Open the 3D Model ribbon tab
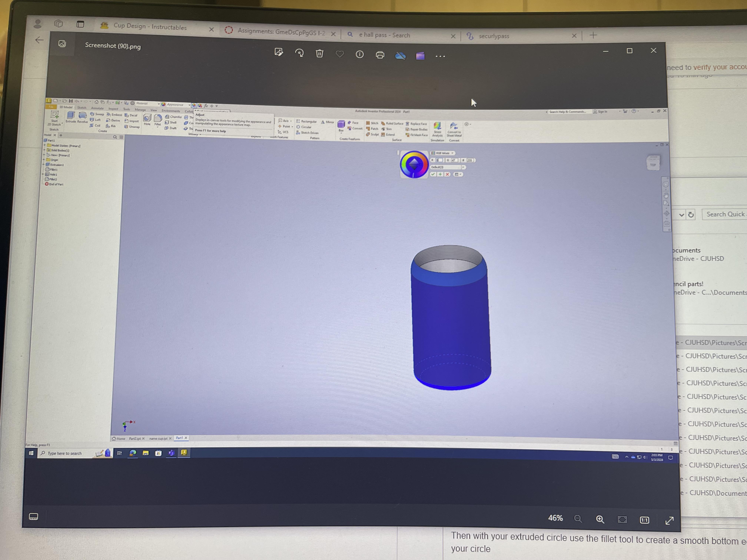This screenshot has width=747, height=560. tap(66, 107)
